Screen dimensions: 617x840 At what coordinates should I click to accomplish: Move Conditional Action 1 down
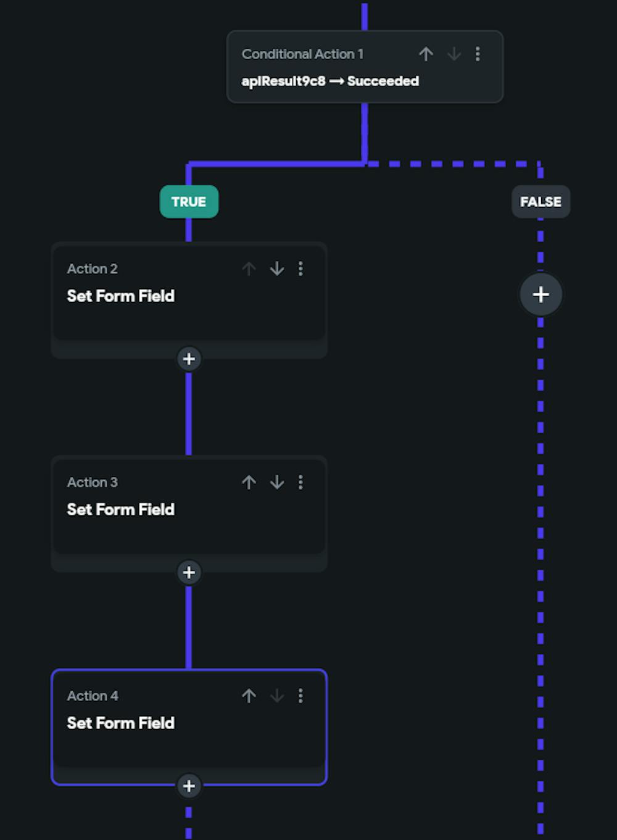pyautogui.click(x=454, y=54)
